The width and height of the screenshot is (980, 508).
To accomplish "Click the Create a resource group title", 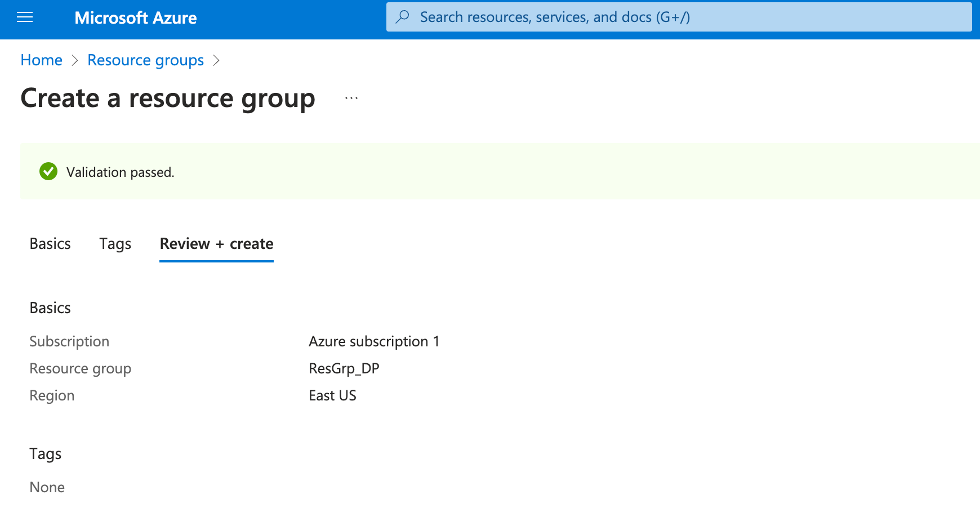I will coord(167,99).
